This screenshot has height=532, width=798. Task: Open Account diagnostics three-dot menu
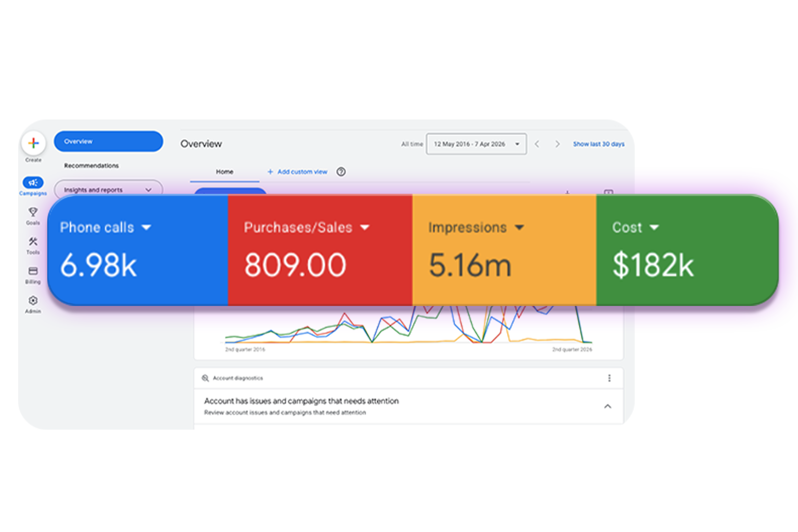609,378
